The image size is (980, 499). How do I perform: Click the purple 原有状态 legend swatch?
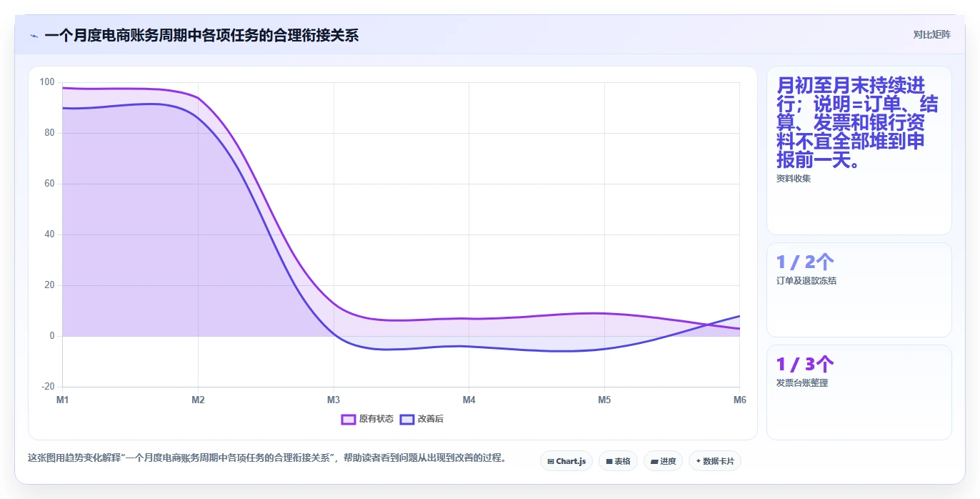tap(349, 419)
